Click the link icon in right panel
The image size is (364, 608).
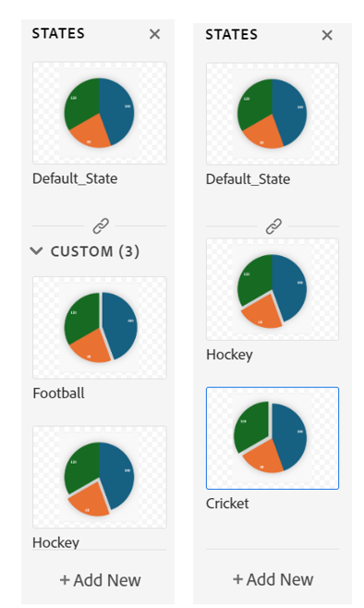point(273,226)
